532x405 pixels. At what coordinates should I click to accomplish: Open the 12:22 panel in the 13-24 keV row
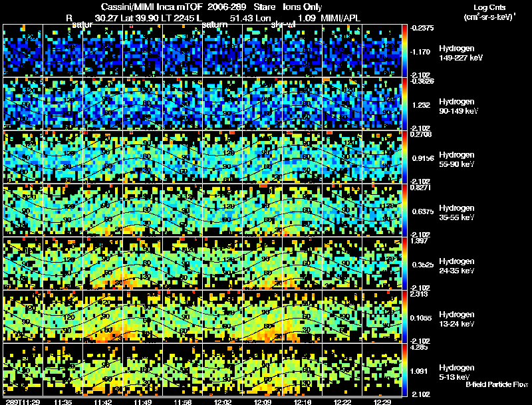pyautogui.click(x=342, y=317)
